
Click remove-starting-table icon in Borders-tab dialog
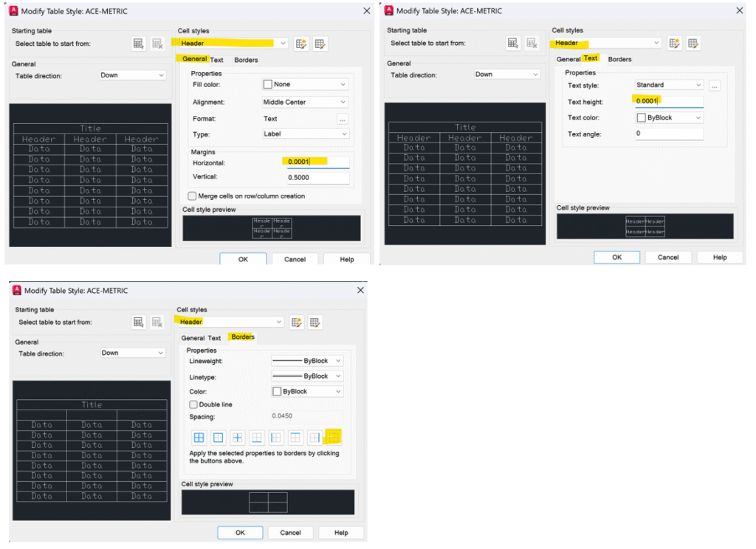(157, 322)
